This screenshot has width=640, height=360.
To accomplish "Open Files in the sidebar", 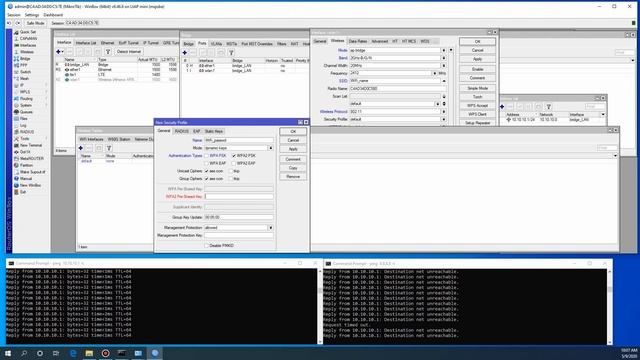I will 24,118.
